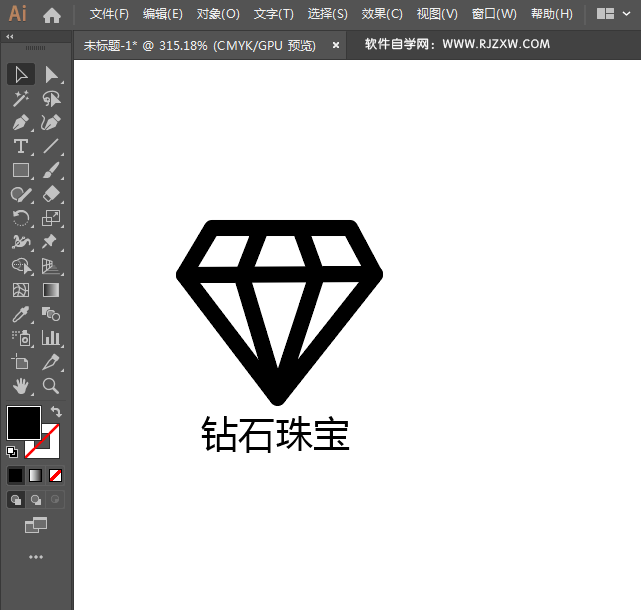
Task: Switch to 未标题-1 document tab
Action: tap(200, 45)
